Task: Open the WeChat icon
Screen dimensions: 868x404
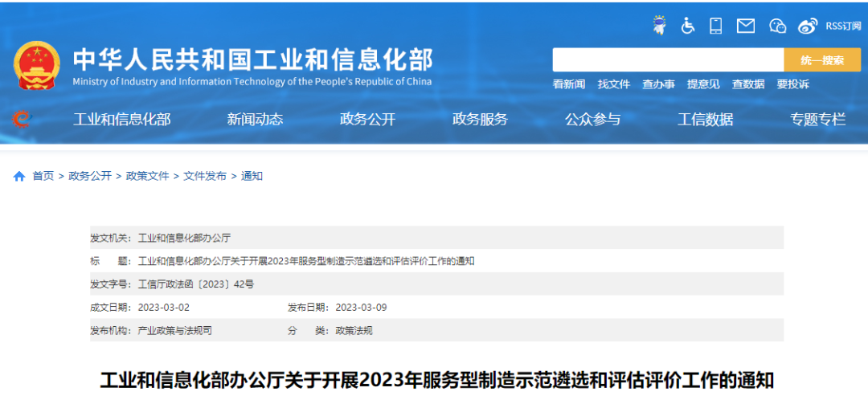Action: (x=777, y=26)
